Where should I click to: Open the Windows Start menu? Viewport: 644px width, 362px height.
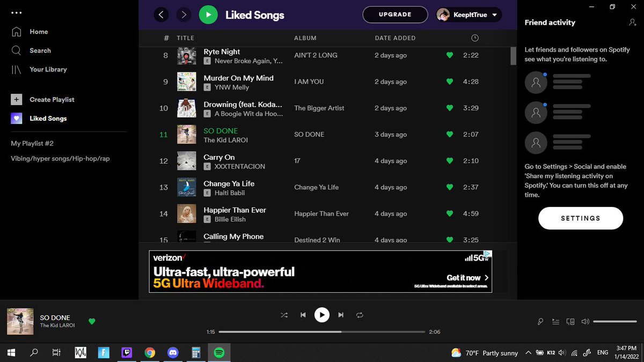[x=11, y=352]
